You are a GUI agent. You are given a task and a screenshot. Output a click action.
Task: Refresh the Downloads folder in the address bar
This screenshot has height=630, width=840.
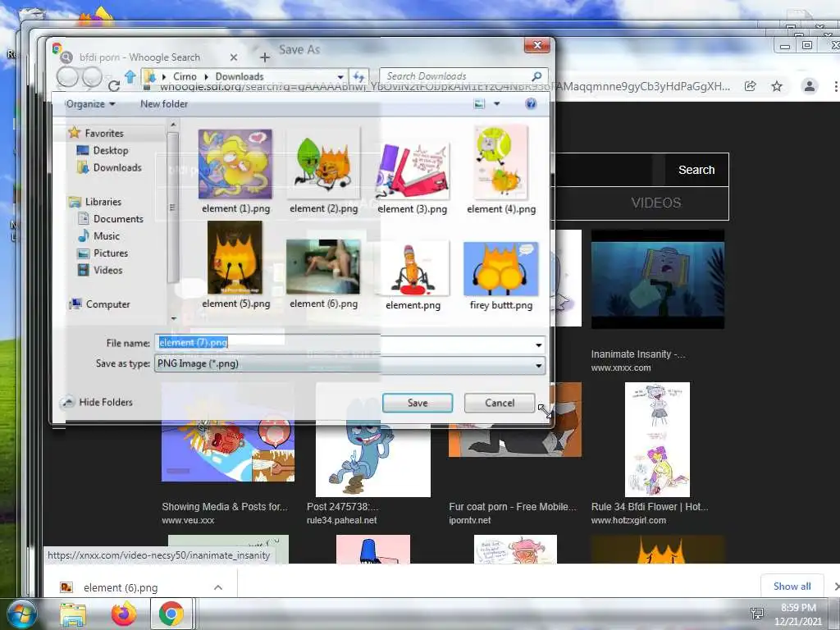pos(358,76)
